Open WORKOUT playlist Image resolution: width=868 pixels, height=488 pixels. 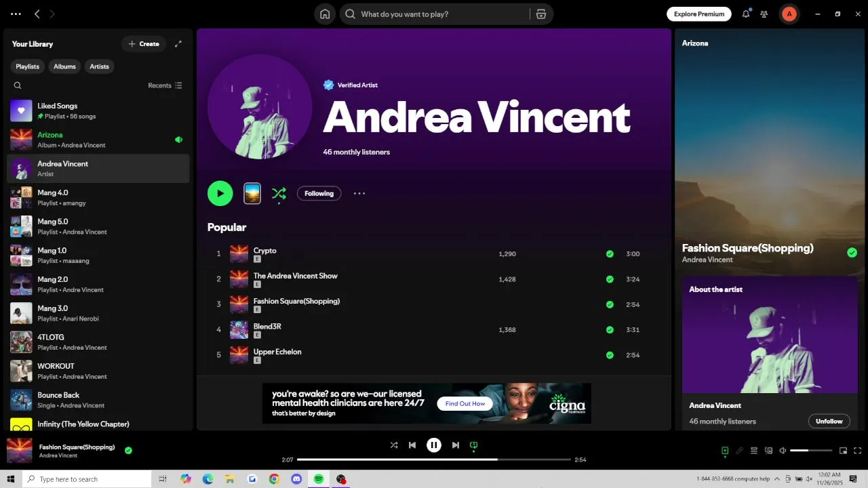tap(98, 371)
